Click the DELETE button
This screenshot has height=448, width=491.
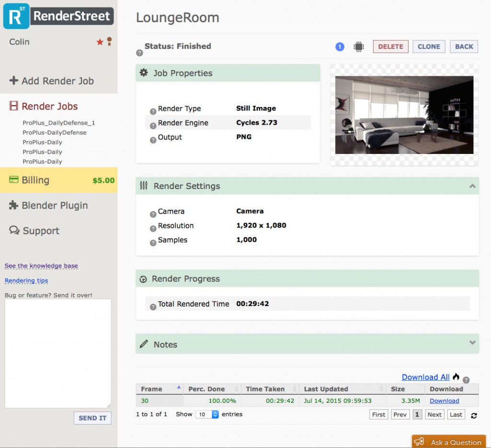pyautogui.click(x=390, y=47)
